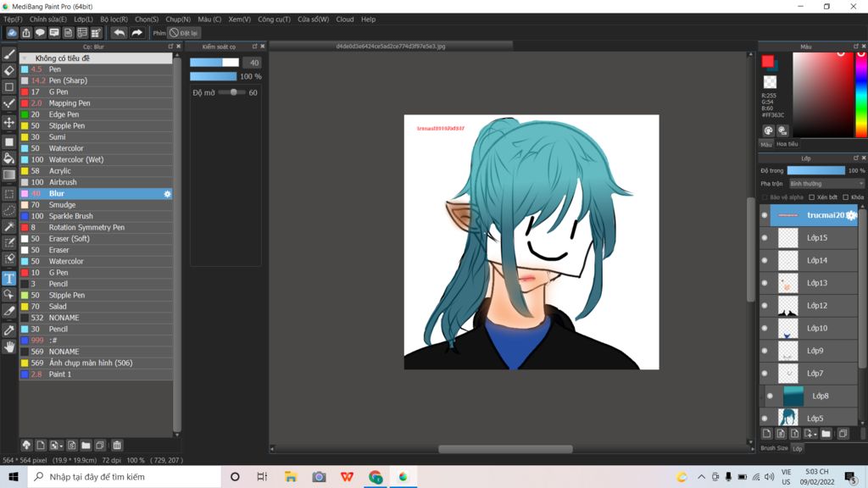Adjust the Độ mở opacity slider
This screenshot has height=488, width=868.
click(x=233, y=93)
